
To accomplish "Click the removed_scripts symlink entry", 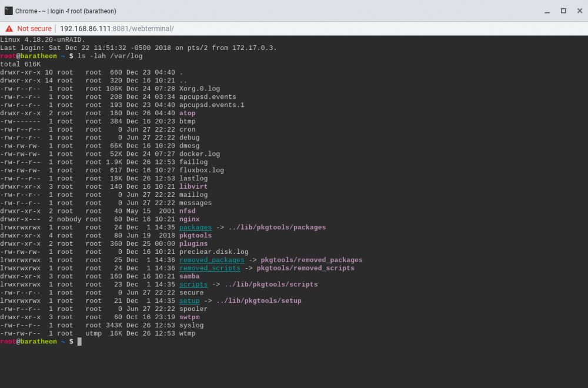I will pyautogui.click(x=210, y=269).
